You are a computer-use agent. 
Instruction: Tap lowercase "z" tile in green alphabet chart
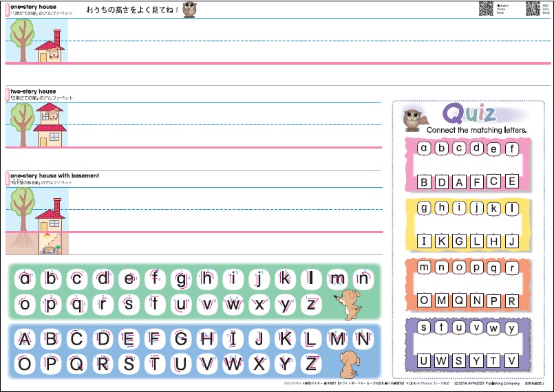pos(312,303)
